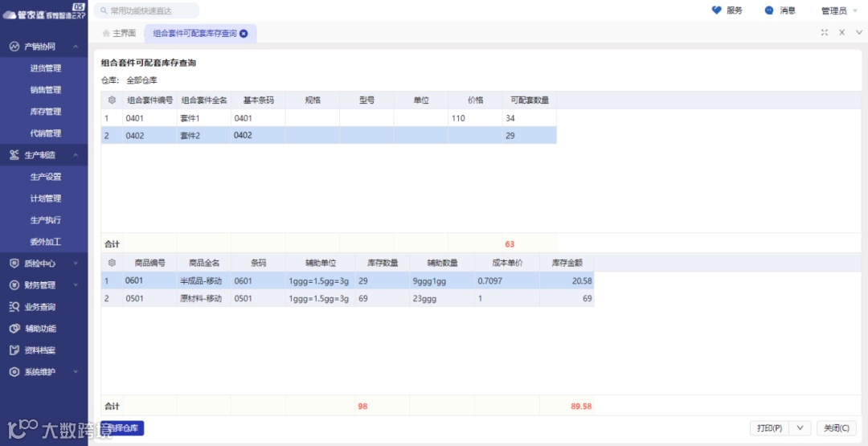This screenshot has height=446, width=868.
Task: Open the 打印 options dropdown arrow
Action: (x=800, y=428)
